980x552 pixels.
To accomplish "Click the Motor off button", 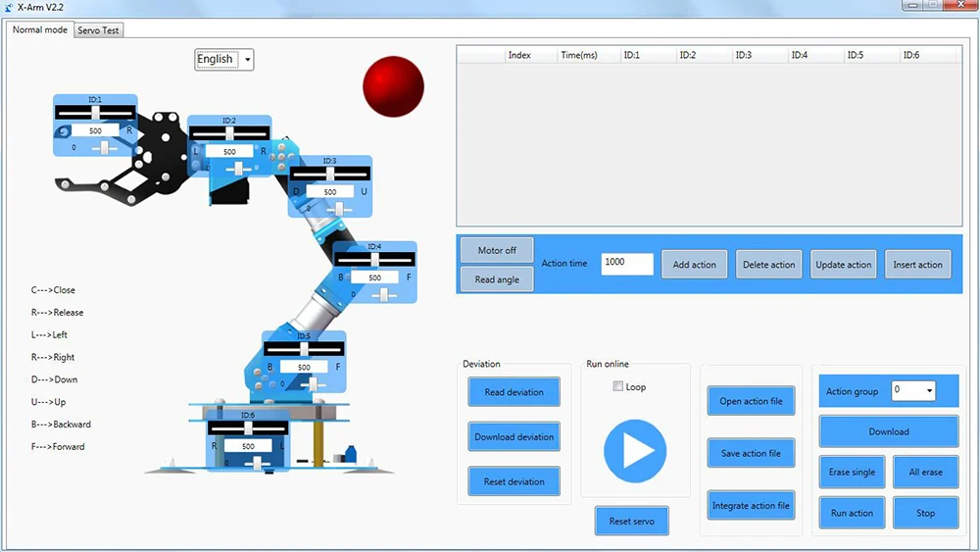I will 497,250.
